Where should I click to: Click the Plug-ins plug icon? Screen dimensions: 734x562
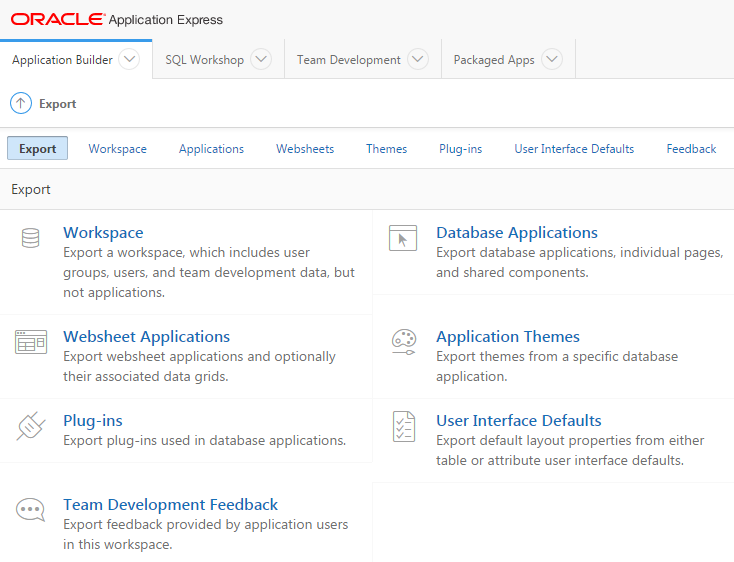(x=31, y=426)
